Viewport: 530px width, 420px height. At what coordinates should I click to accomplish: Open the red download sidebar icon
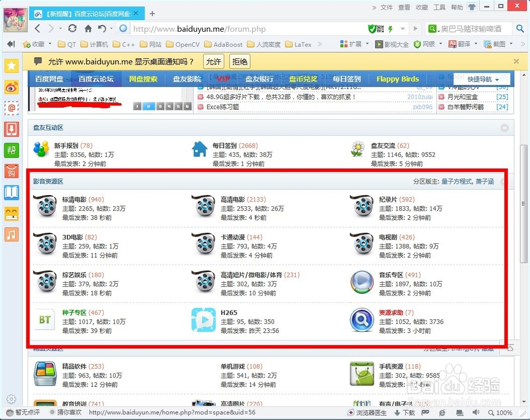[x=12, y=129]
